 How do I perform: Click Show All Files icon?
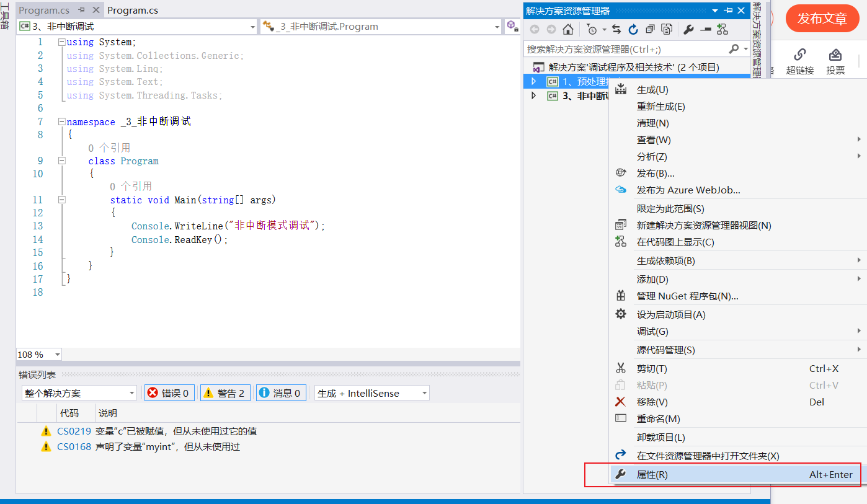pyautogui.click(x=667, y=29)
